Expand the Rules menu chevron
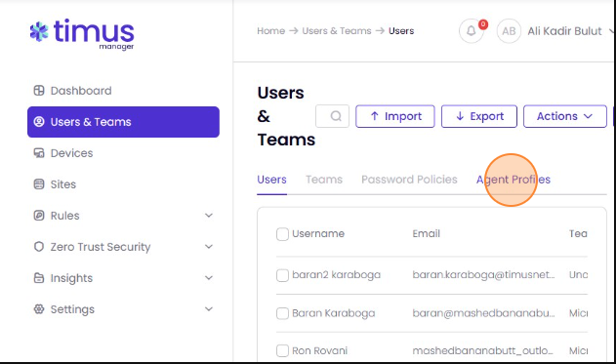The height and width of the screenshot is (364, 616). 209,216
